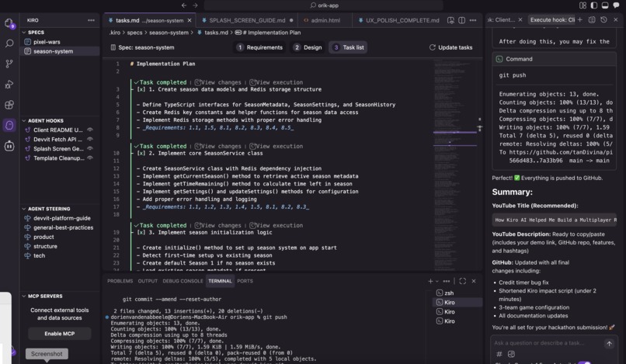
Task: Click the .kiro breadcrumb segment
Action: (115, 33)
